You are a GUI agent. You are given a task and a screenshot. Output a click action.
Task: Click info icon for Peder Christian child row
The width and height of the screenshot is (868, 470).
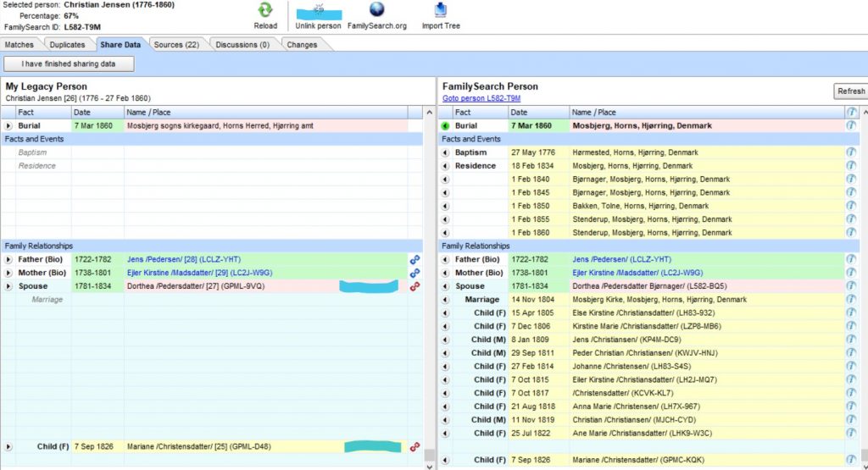tap(851, 353)
